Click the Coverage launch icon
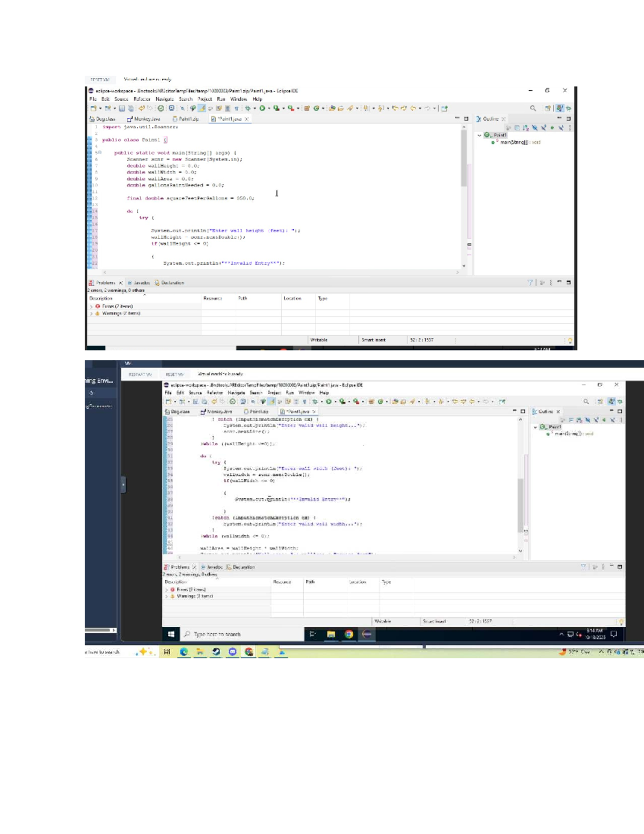 [x=276, y=108]
